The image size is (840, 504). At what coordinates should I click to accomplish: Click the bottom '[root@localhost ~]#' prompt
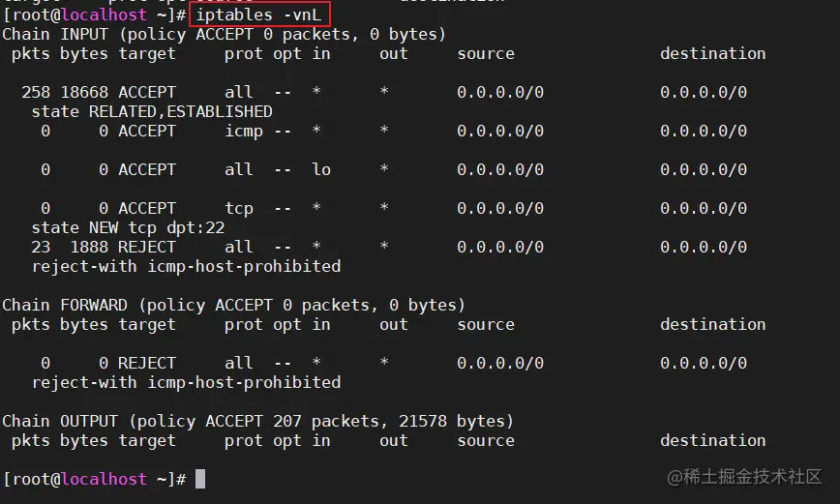point(94,479)
